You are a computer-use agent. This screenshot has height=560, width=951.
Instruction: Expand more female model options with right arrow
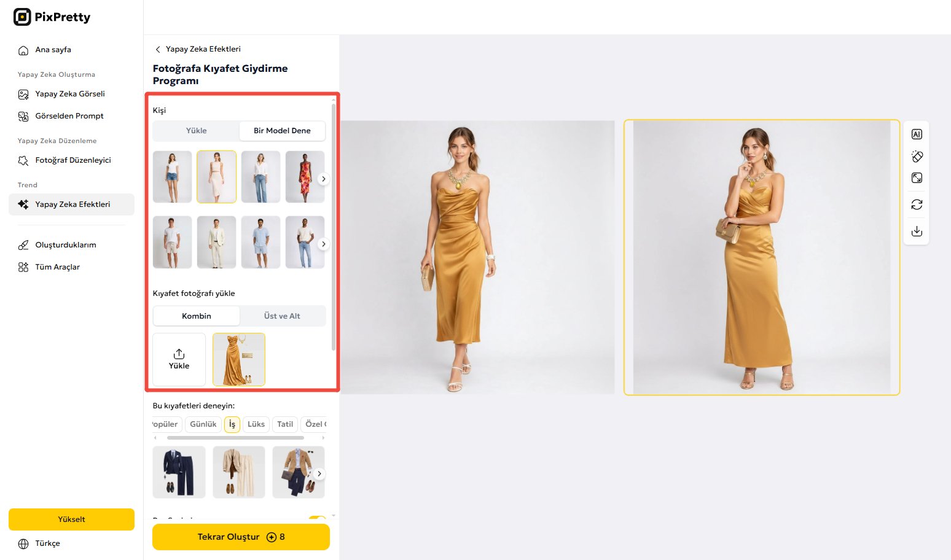point(324,179)
